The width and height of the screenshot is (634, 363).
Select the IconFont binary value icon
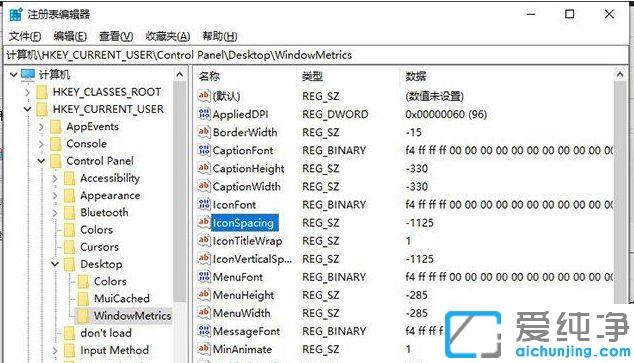[204, 205]
